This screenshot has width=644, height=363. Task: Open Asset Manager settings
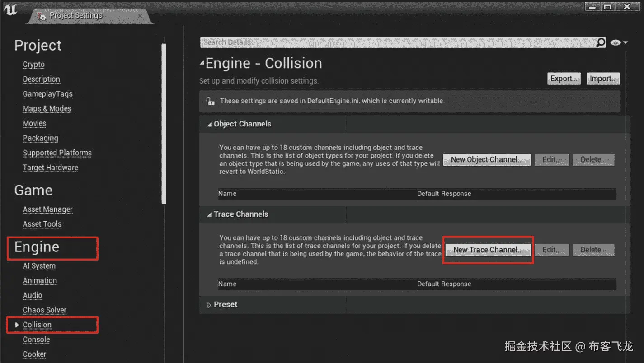[x=47, y=209]
